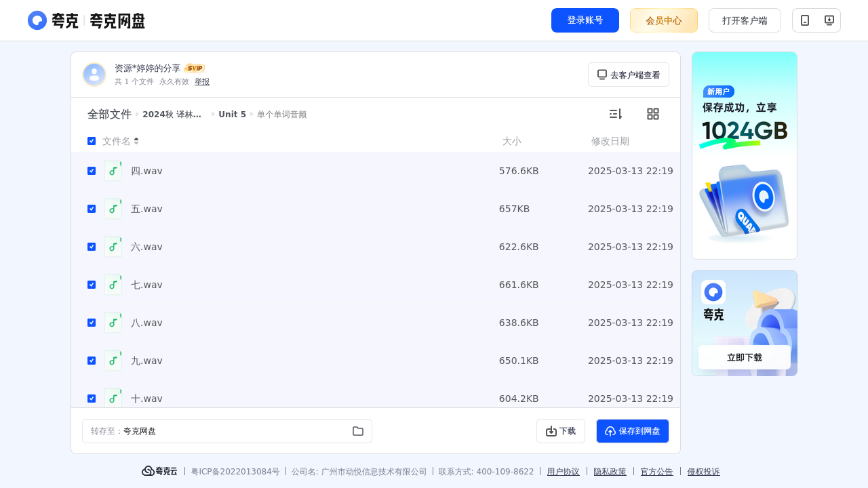Select the file name 四.wav

pyautogui.click(x=146, y=171)
